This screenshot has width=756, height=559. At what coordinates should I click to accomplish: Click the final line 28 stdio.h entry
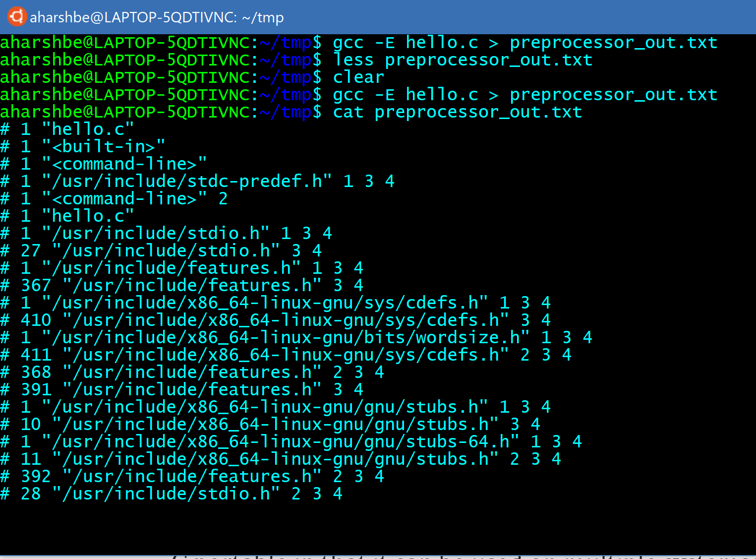[x=172, y=494]
